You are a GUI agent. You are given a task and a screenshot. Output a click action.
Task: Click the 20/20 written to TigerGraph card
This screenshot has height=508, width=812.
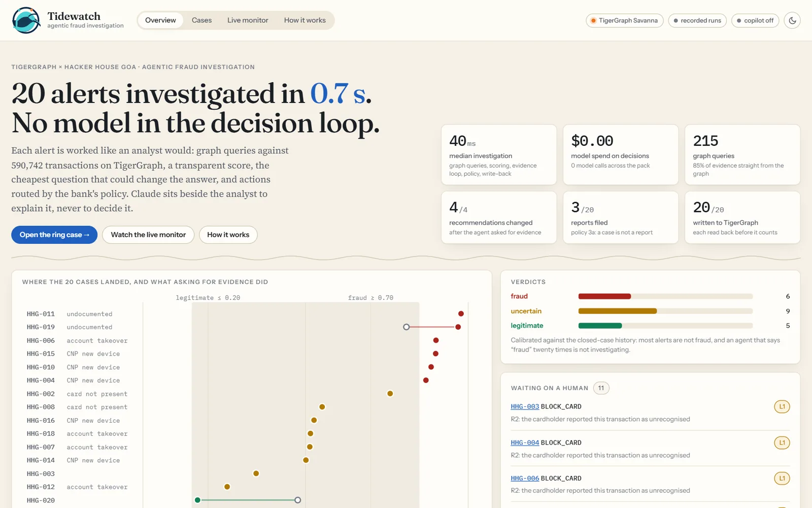pyautogui.click(x=742, y=217)
